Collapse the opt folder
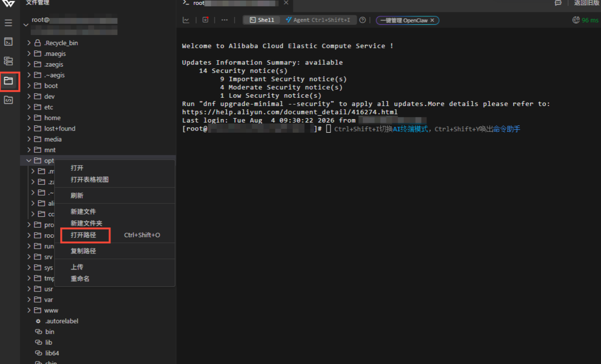The width and height of the screenshot is (601, 364). pyautogui.click(x=29, y=160)
